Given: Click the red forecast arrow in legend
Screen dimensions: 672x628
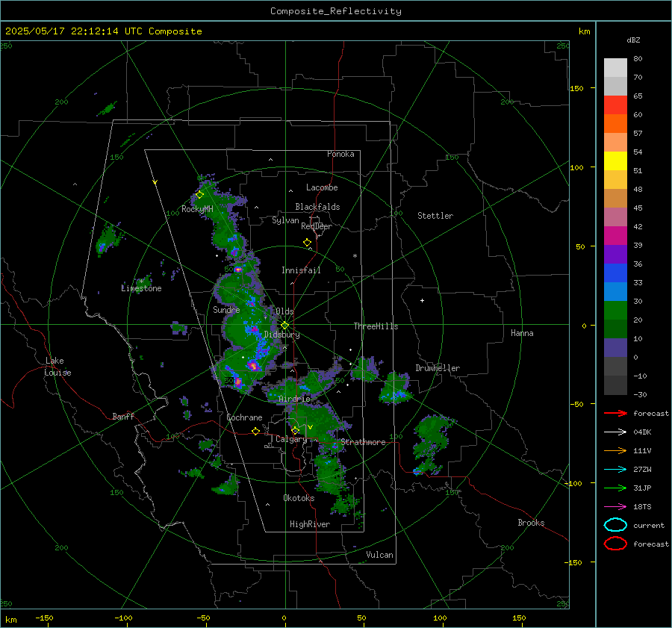Looking at the screenshot, I should 615,413.
